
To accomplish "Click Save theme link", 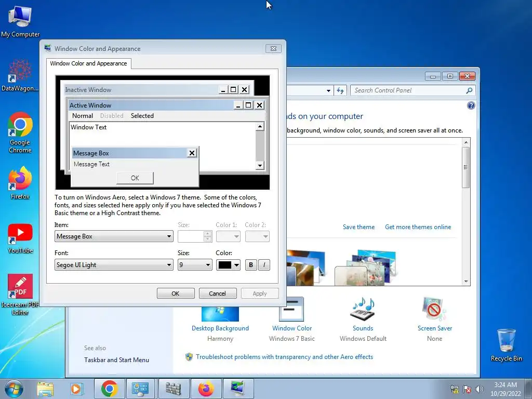I will coord(358,227).
